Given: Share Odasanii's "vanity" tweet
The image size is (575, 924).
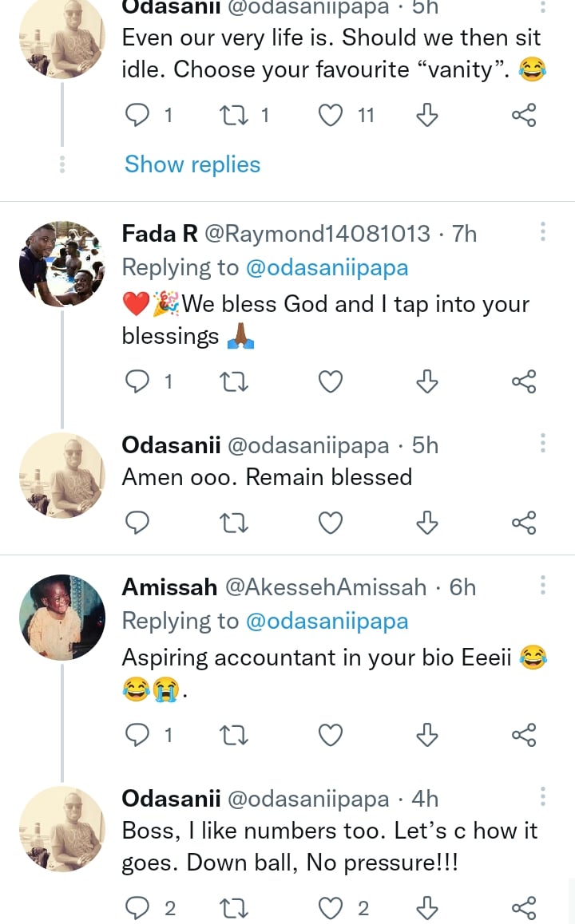Looking at the screenshot, I should [523, 116].
